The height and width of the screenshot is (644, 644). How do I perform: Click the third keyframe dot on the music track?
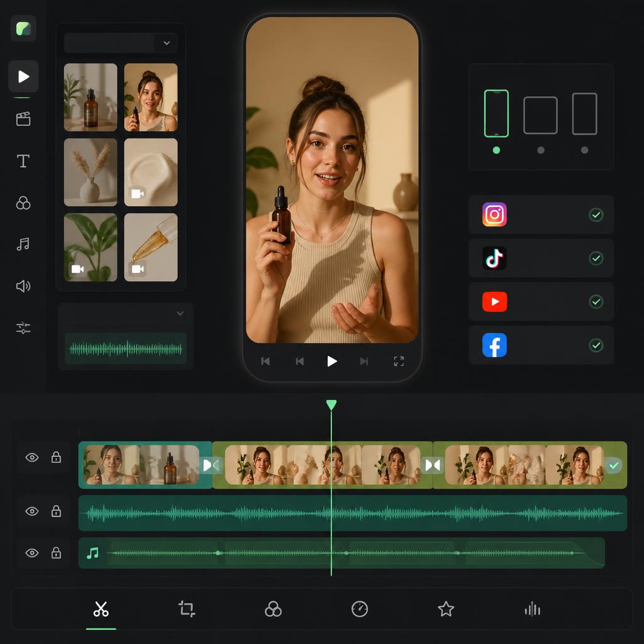pos(457,553)
